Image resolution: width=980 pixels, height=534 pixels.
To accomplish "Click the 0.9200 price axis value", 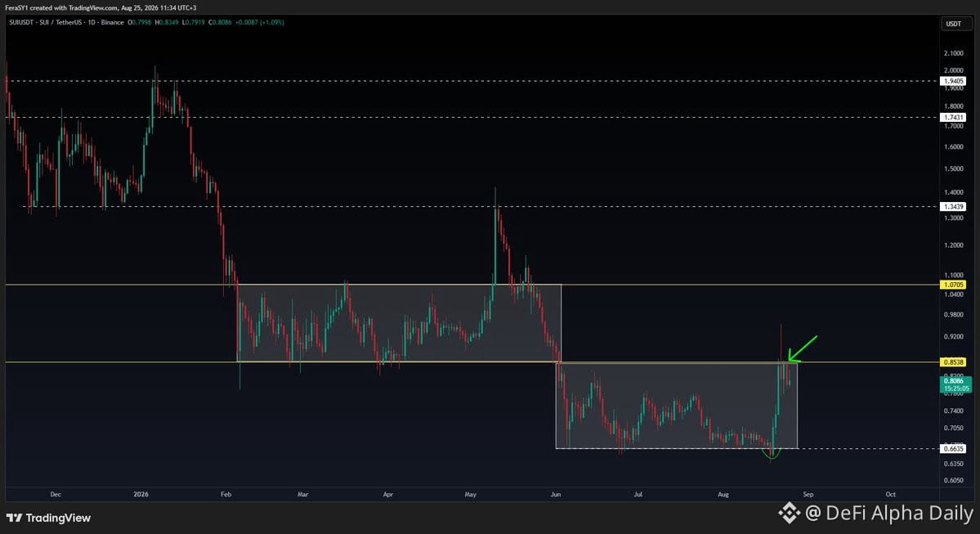I will [x=954, y=336].
